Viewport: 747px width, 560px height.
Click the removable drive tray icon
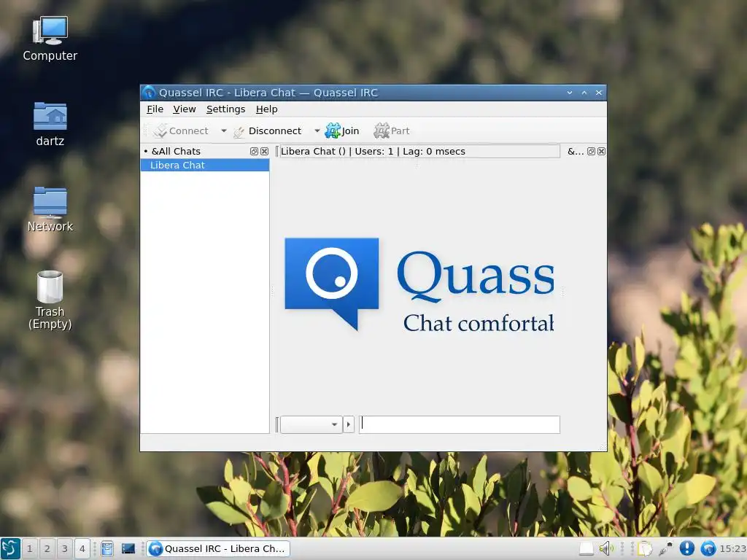coord(587,549)
